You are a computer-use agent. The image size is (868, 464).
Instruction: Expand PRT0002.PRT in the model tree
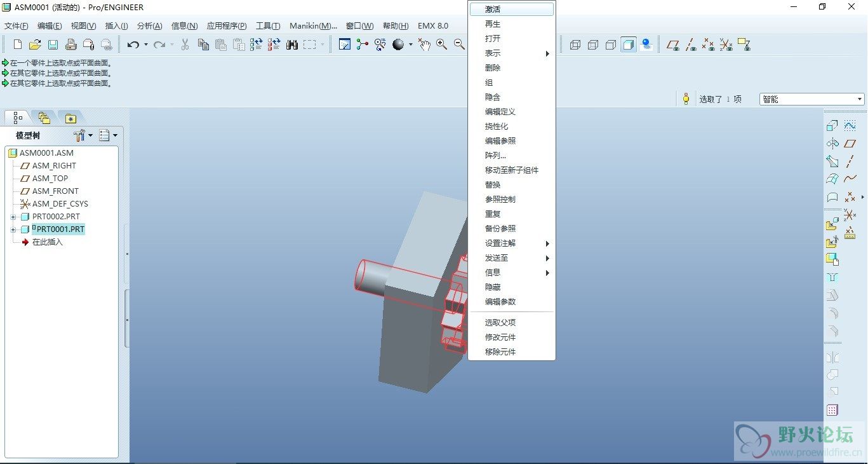[x=13, y=217]
